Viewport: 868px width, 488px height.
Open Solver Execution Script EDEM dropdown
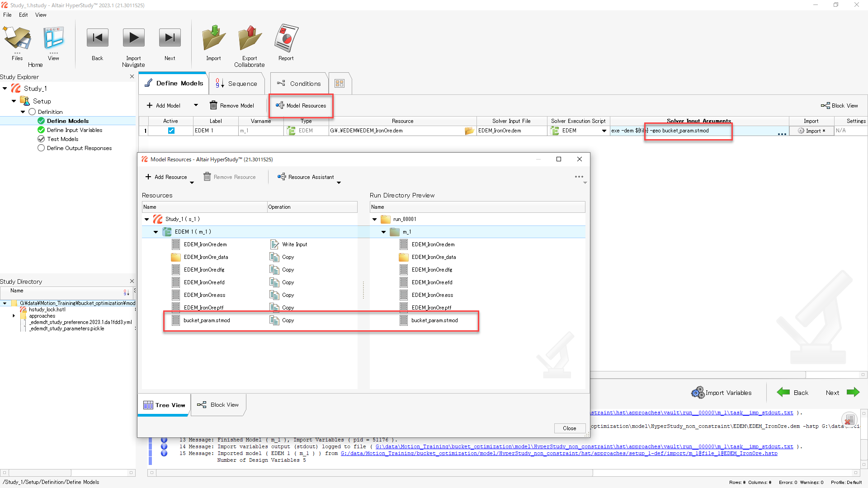click(x=604, y=131)
